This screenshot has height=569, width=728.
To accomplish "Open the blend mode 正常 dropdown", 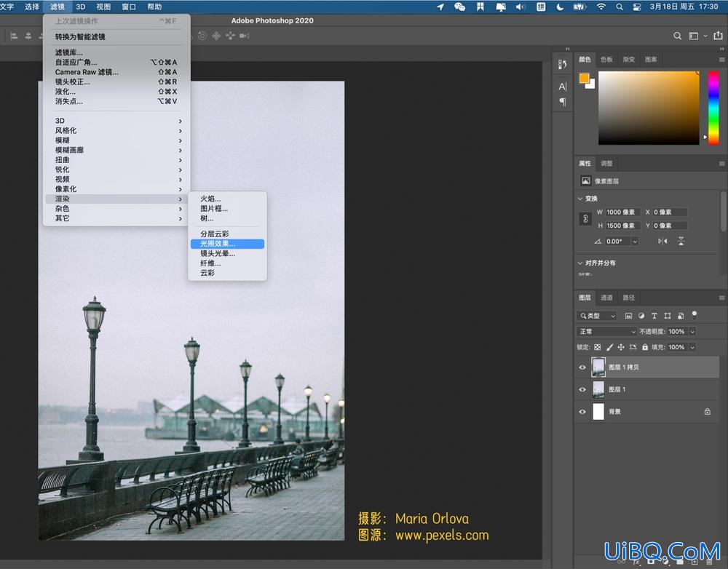I will pyautogui.click(x=607, y=331).
